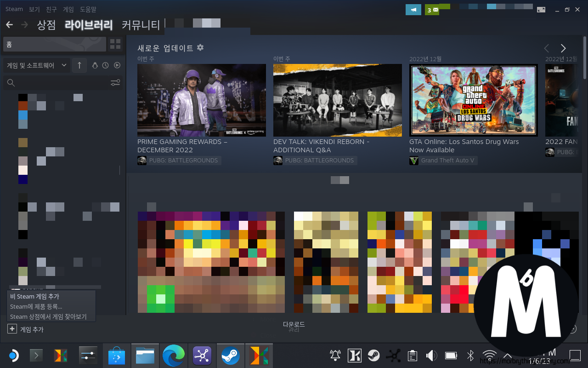Open the 다운로드 manager link
Viewport: 588px width, 368px height.
(x=294, y=324)
